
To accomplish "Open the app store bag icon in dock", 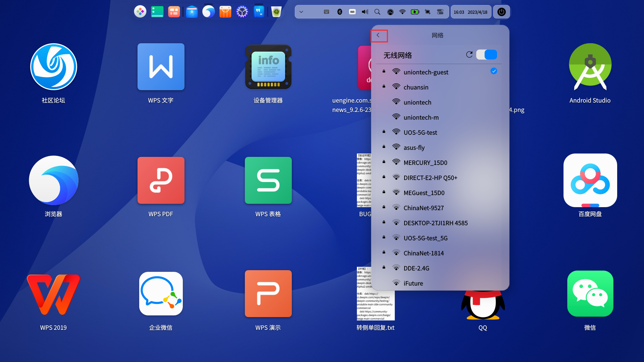I will (225, 12).
